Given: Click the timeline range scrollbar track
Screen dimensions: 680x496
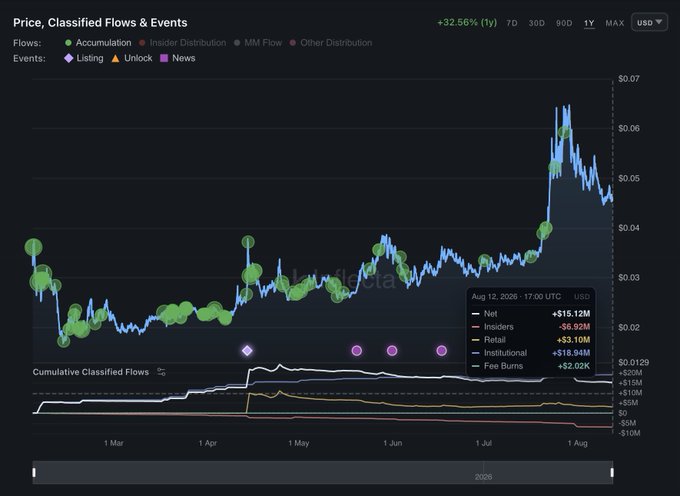Looking at the screenshot, I should click(323, 472).
